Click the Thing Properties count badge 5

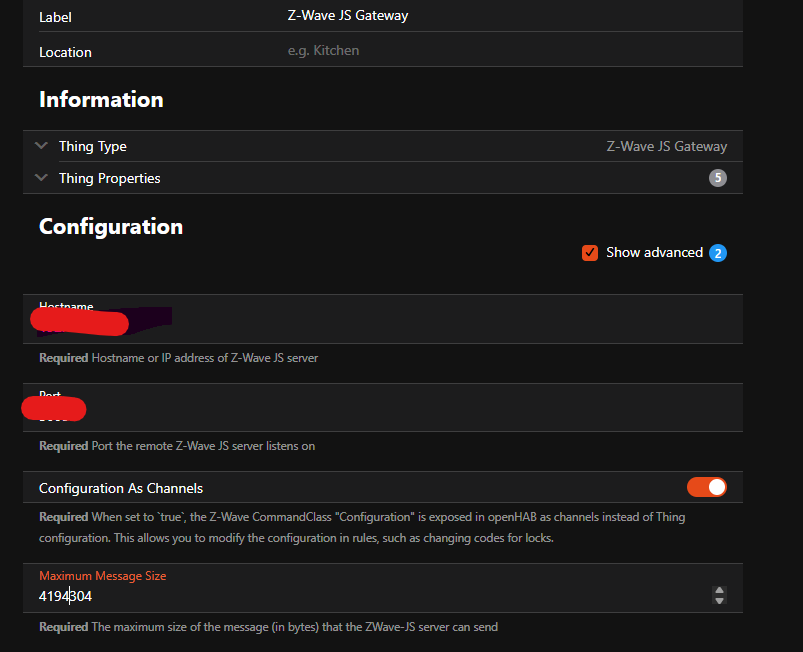coord(717,178)
